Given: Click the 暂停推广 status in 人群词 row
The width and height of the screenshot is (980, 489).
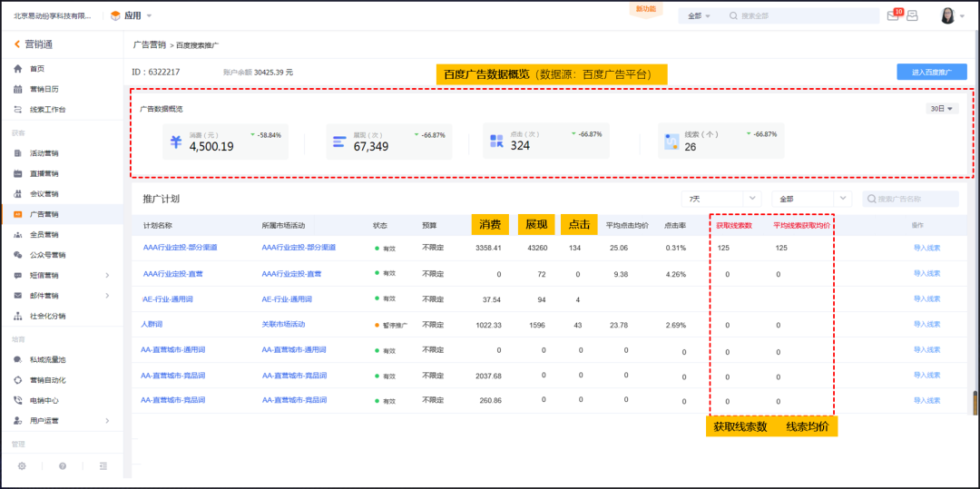Looking at the screenshot, I should pyautogui.click(x=390, y=325).
